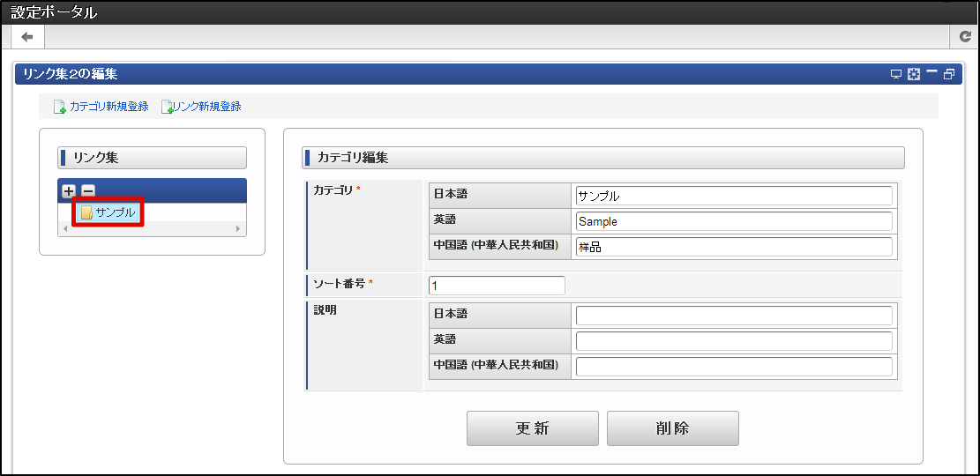Click the 設定ポータル title
Image resolution: width=980 pixels, height=476 pixels.
54,11
